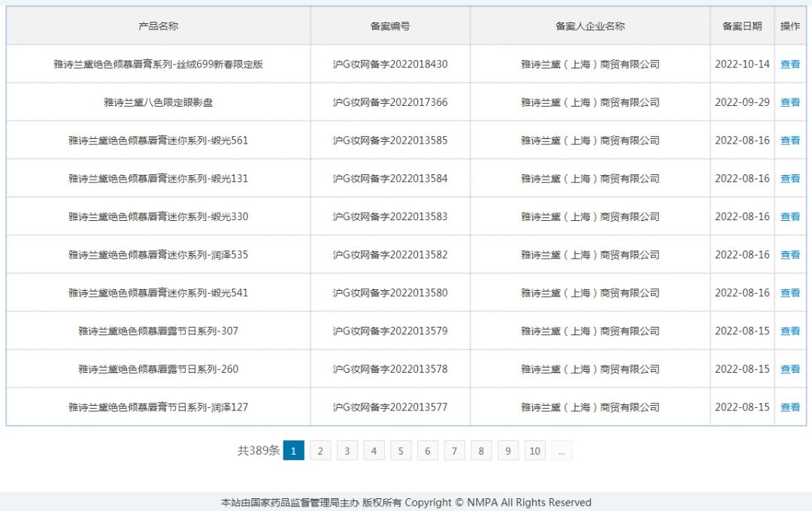Select record number 沪G妆网备字2022018430
The image size is (812, 511).
(390, 64)
